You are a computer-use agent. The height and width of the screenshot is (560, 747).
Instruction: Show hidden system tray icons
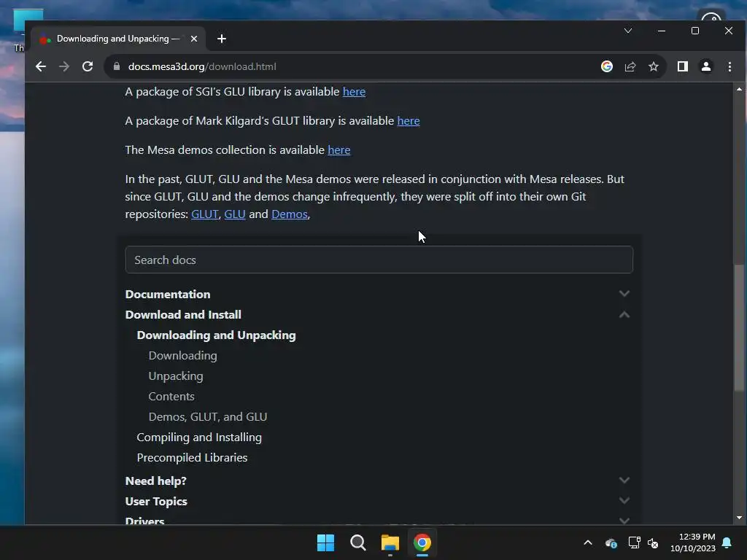[x=588, y=542]
